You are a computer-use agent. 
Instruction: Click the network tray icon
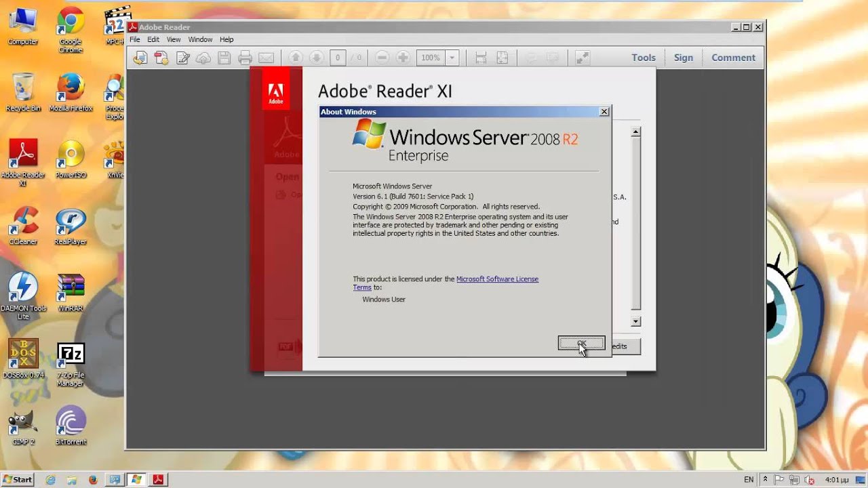tap(795, 480)
